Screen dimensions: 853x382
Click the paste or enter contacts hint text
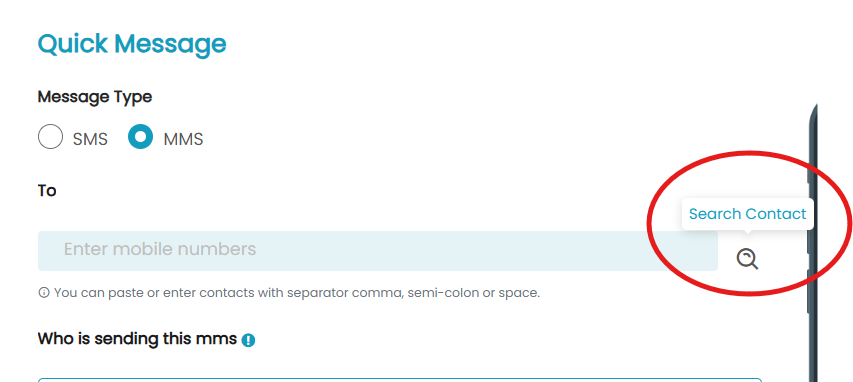pos(297,293)
